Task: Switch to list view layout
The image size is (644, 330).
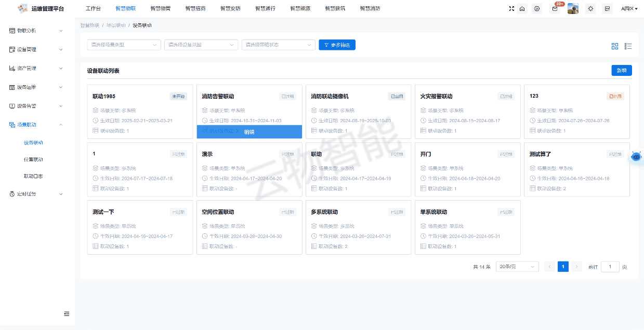Action: [628, 46]
